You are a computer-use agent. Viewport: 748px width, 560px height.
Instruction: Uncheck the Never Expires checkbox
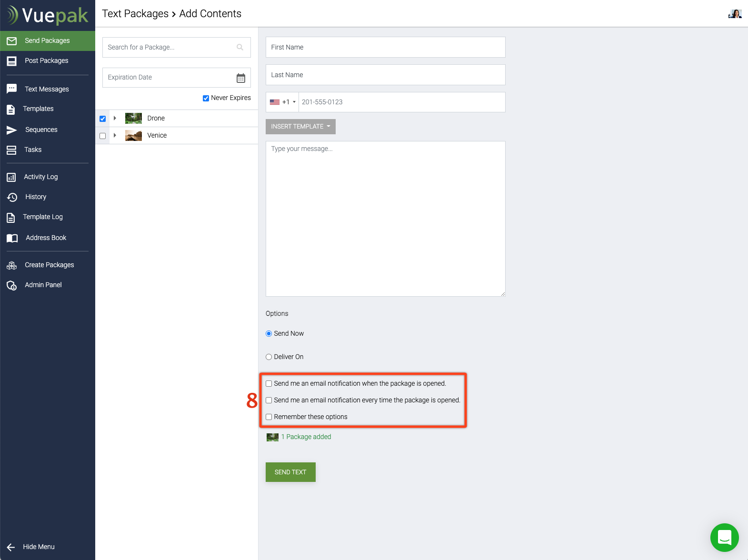[x=206, y=98]
